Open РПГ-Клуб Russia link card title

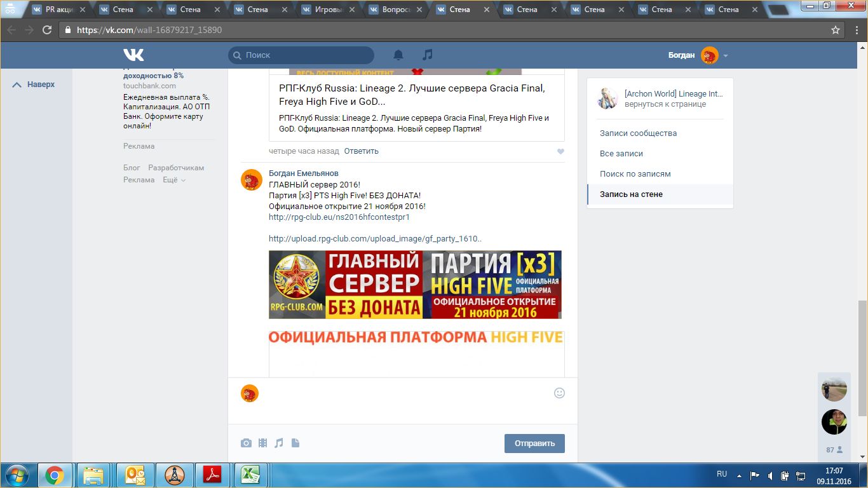(x=412, y=95)
